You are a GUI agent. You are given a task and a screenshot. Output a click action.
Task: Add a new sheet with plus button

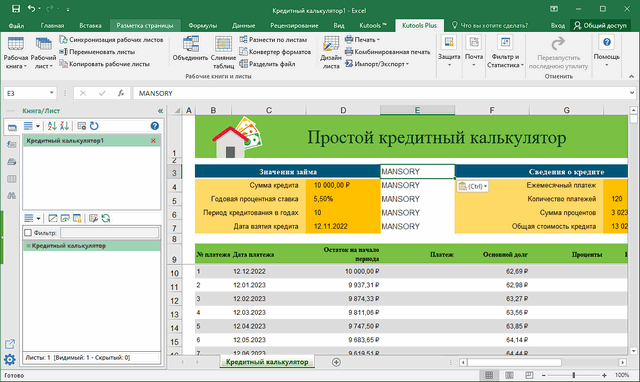tap(336, 362)
